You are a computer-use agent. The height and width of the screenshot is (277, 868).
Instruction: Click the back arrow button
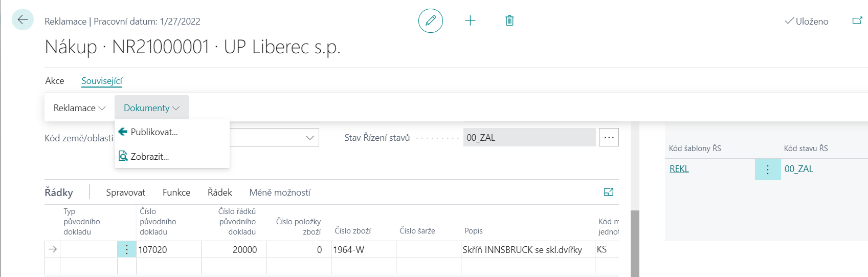[23, 20]
